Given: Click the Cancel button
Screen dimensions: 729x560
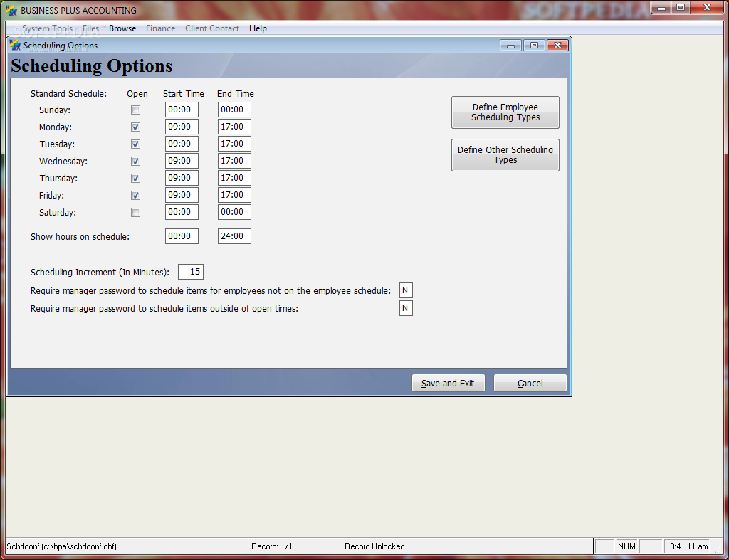Looking at the screenshot, I should pyautogui.click(x=530, y=383).
